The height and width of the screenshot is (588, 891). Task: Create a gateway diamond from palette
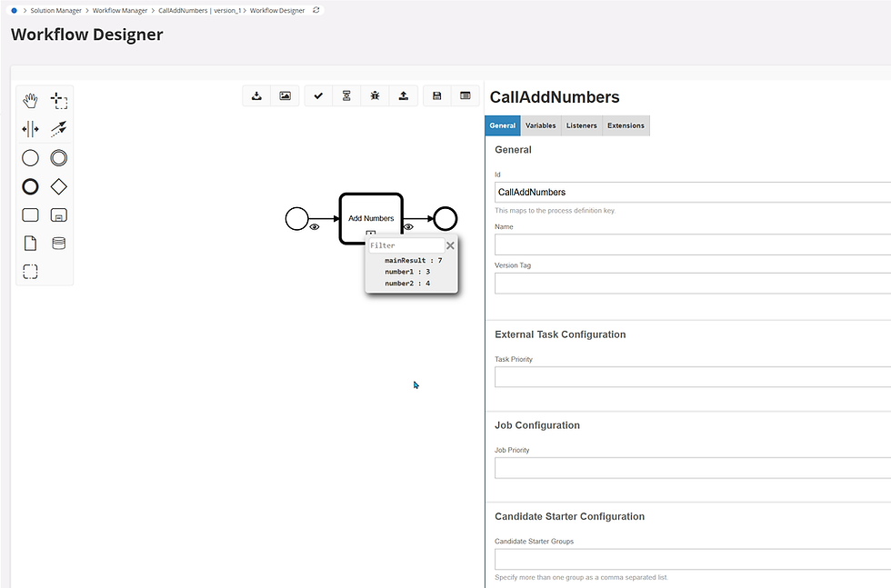[58, 186]
